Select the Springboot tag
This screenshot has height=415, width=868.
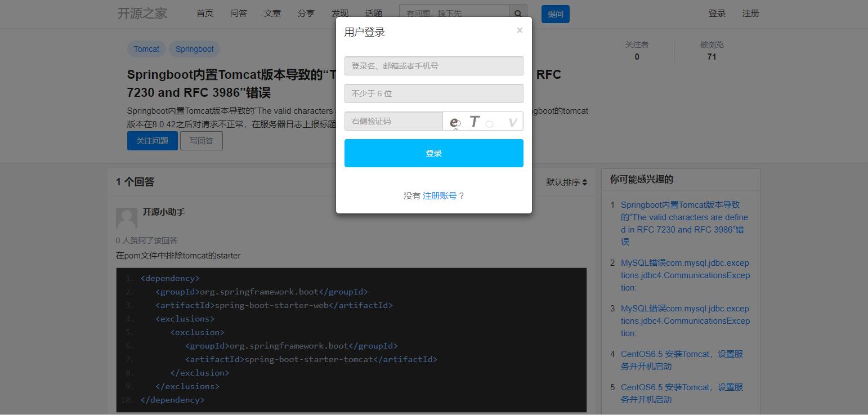pos(194,49)
